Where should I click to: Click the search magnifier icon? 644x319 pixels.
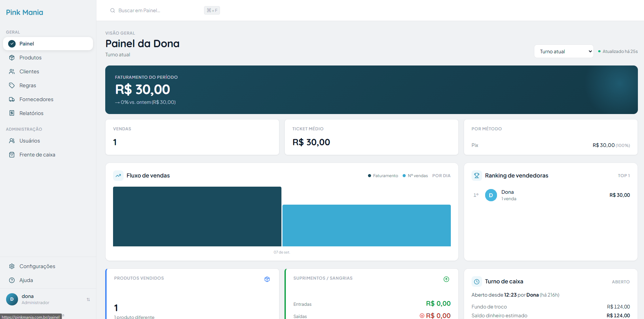(x=113, y=11)
